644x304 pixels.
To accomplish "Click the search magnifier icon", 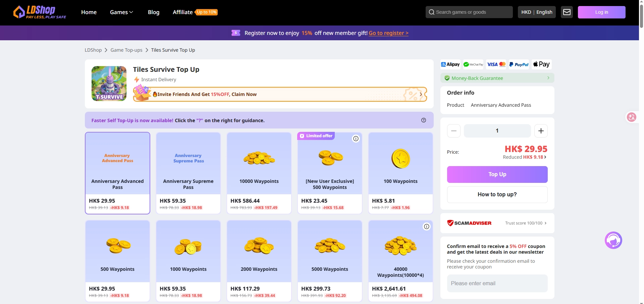I will (432, 12).
